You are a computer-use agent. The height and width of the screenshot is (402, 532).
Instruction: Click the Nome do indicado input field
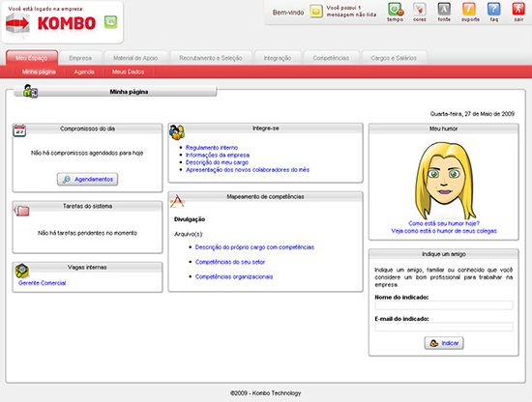(444, 305)
